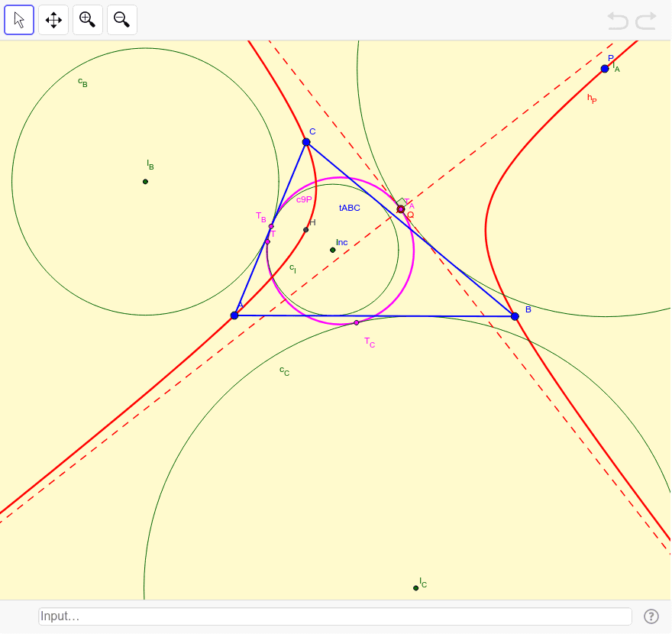Select the orthocenter point H
Viewport: 672px width, 634px height.
305,230
